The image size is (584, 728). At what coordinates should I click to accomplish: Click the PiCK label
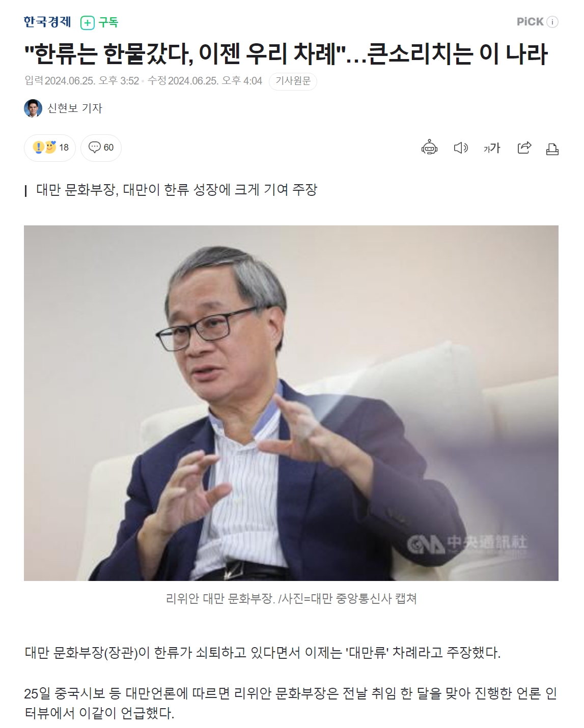point(530,22)
